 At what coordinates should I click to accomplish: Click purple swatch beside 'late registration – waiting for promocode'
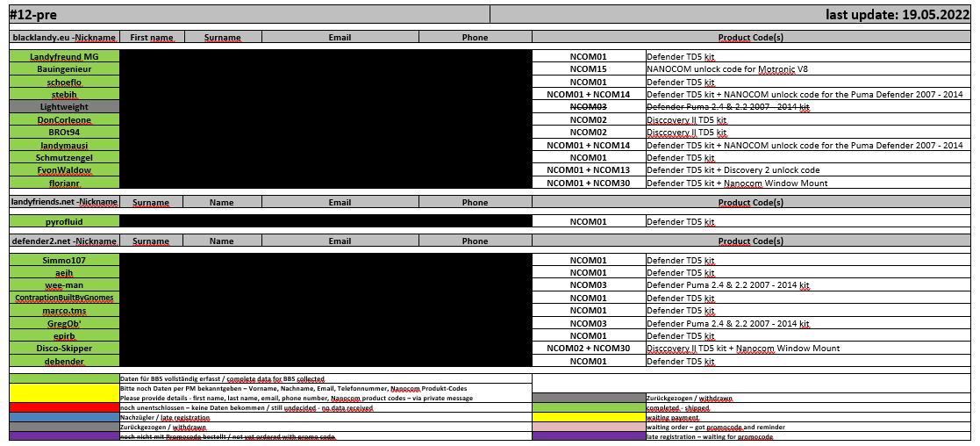(588, 436)
